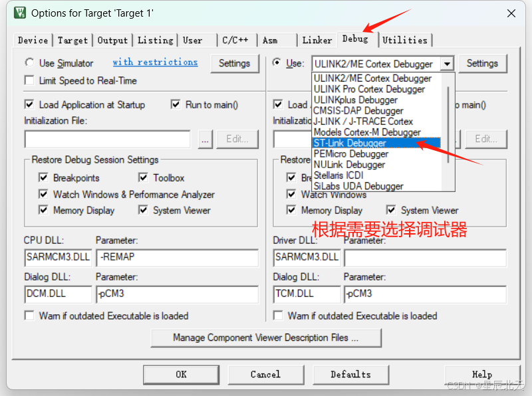Choose CMSIS-DAP Debugger option
The height and width of the screenshot is (396, 532).
[376, 111]
